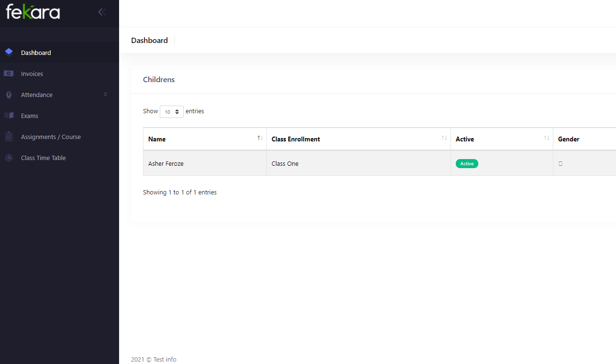Viewport: 616px width, 364px height.
Task: Sort table by Class Enrollment column
Action: click(444, 138)
